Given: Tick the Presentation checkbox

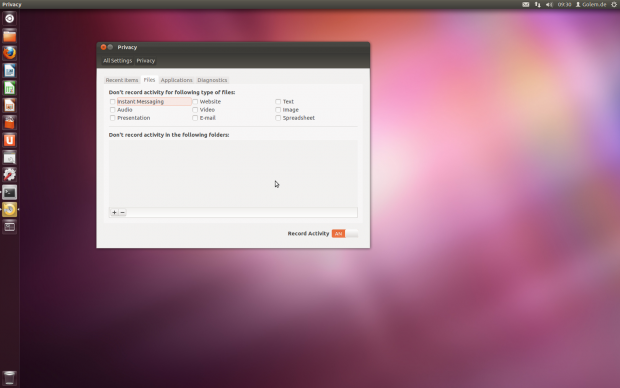Looking at the screenshot, I should tap(113, 118).
